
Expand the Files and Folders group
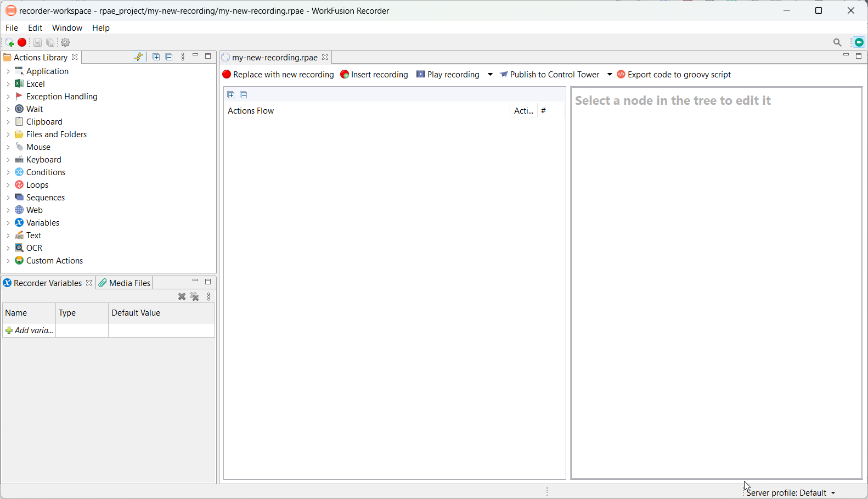click(8, 134)
